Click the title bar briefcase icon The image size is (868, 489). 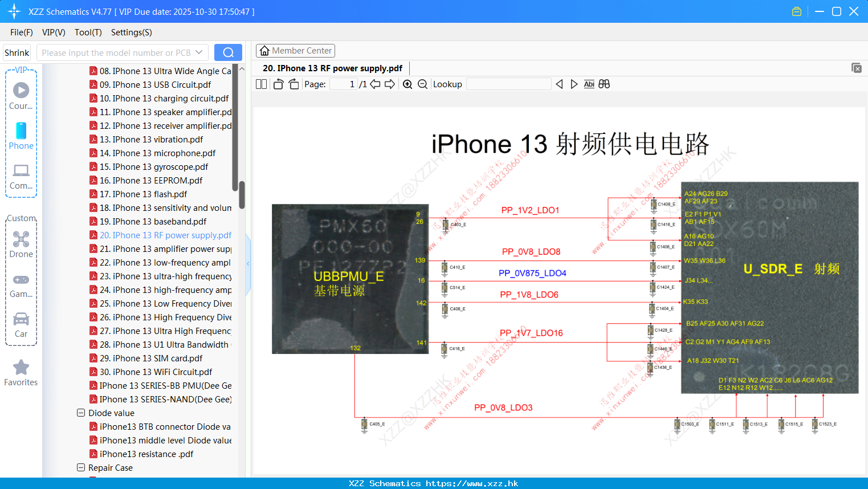[797, 11]
